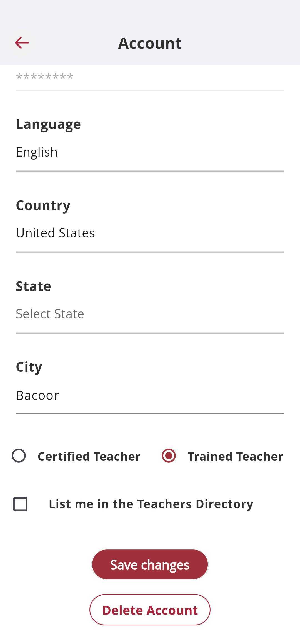Expand the Select State dropdown
The width and height of the screenshot is (300, 644).
150,314
